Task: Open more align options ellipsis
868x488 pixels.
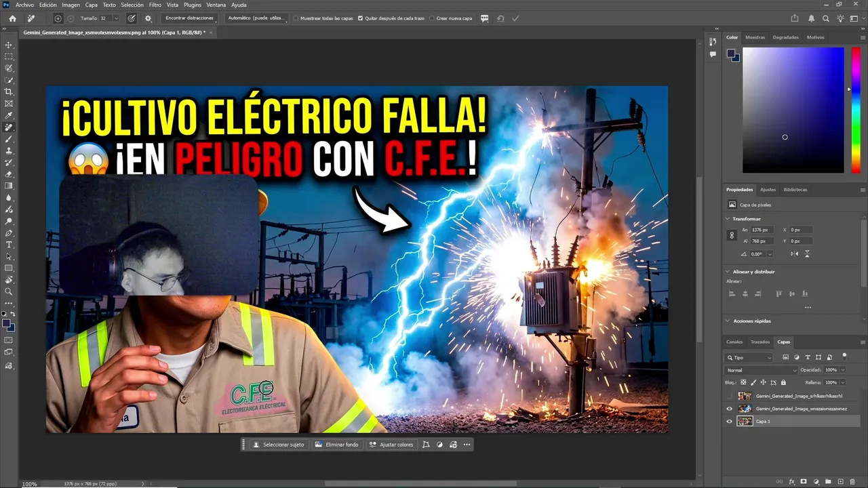Action: pyautogui.click(x=808, y=307)
